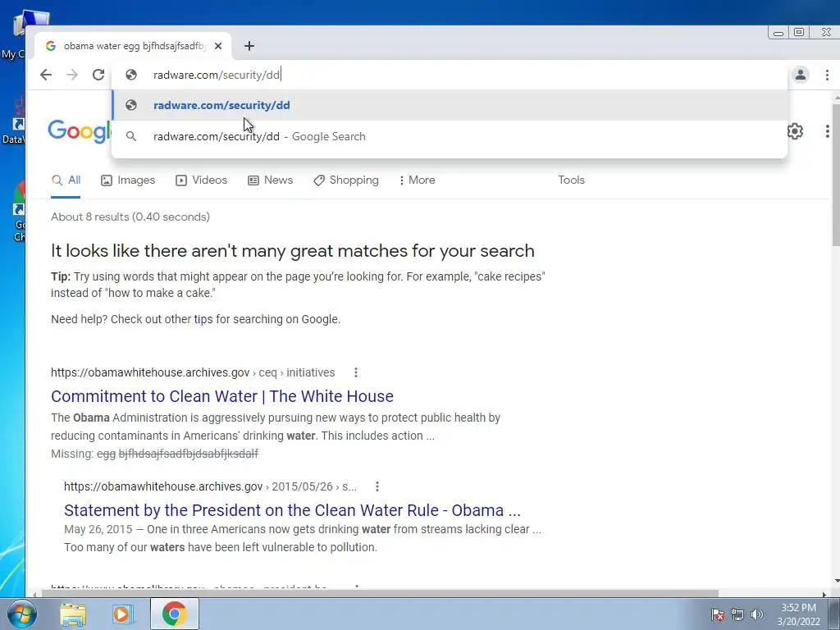The image size is (840, 630).
Task: Switch to the Images tab
Action: point(128,180)
